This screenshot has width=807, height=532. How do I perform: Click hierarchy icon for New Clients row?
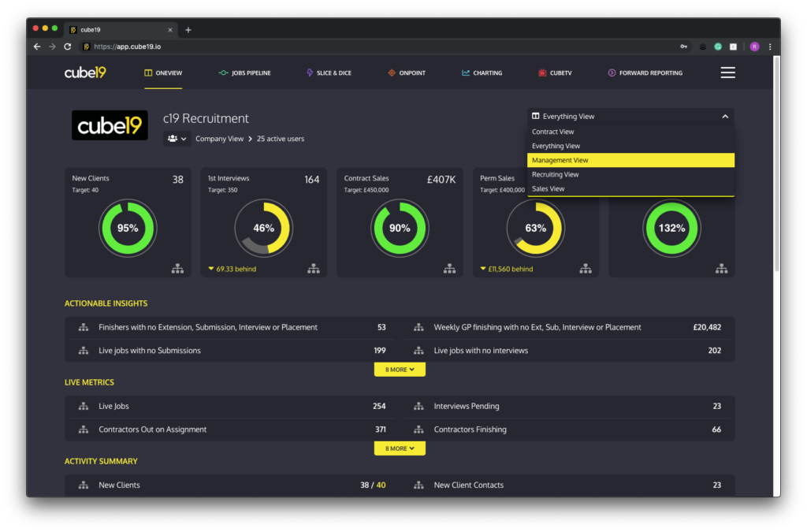click(x=84, y=485)
